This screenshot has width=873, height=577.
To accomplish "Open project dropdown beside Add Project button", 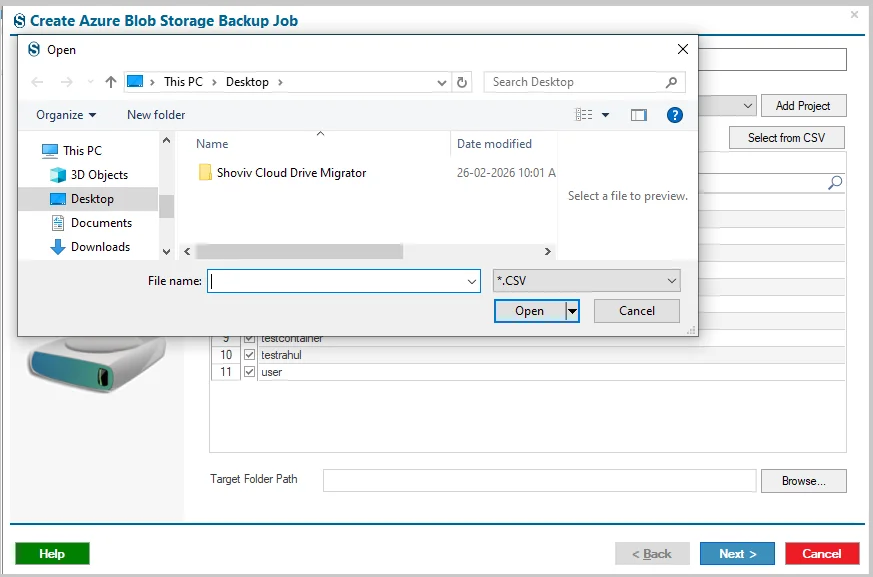I will click(748, 106).
